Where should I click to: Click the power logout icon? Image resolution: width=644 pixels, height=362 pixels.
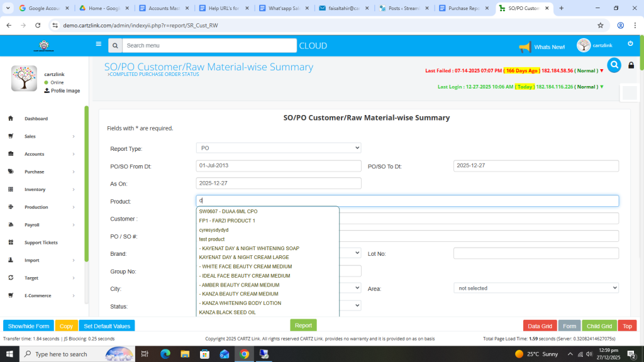click(x=630, y=43)
